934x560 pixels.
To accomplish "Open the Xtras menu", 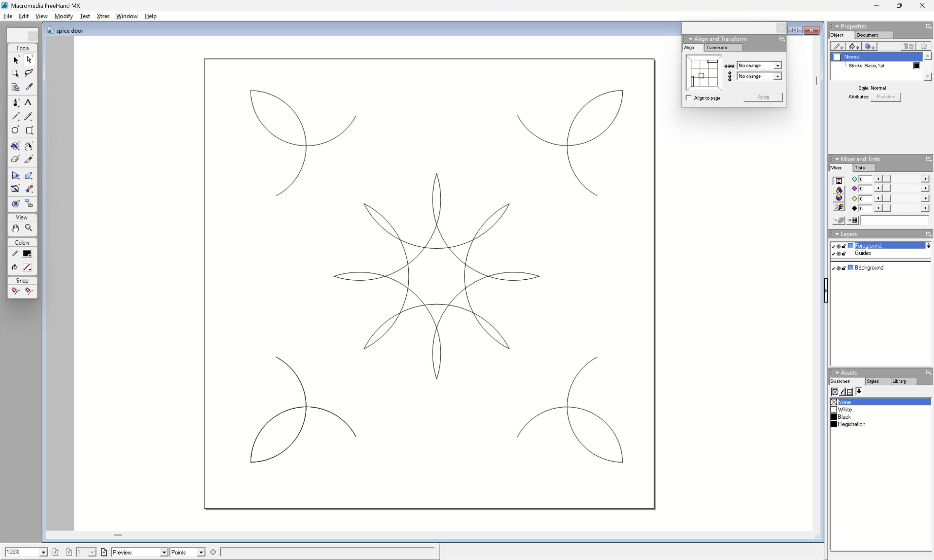I will [x=103, y=16].
